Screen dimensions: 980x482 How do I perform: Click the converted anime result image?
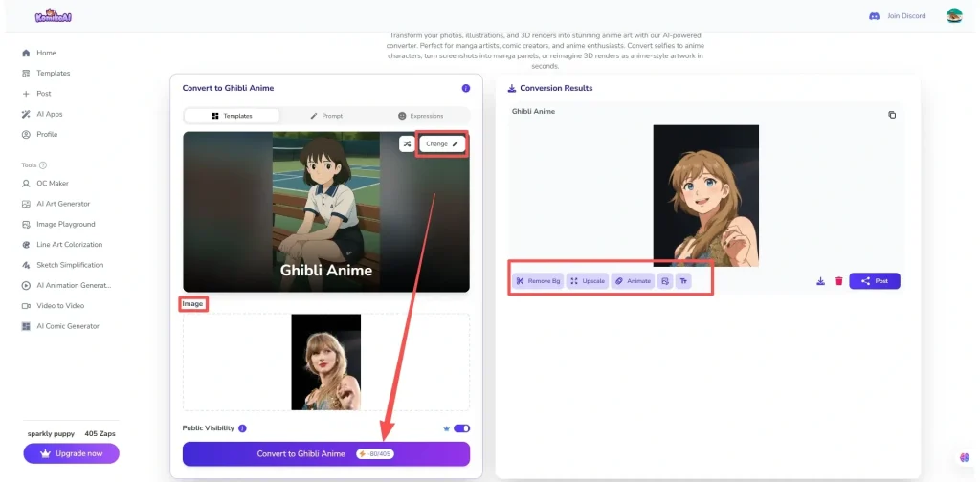(705, 195)
